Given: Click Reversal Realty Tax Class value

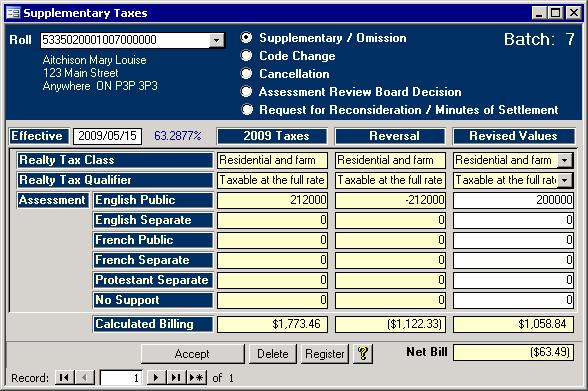Looking at the screenshot, I should click(390, 160).
